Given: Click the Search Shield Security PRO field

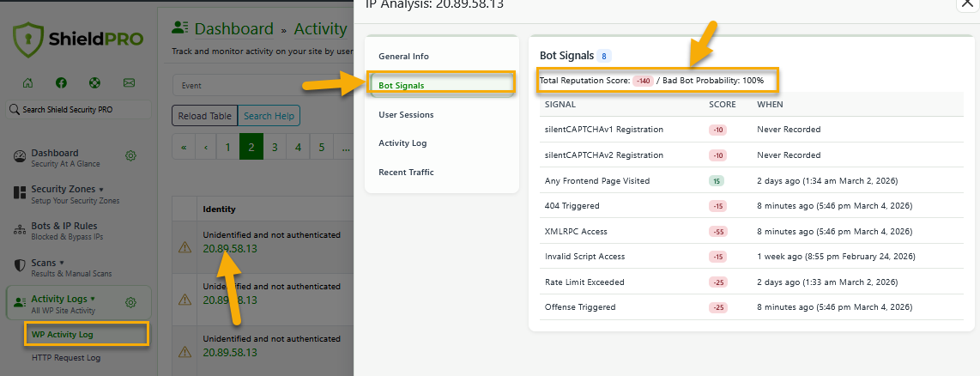Looking at the screenshot, I should 79,110.
